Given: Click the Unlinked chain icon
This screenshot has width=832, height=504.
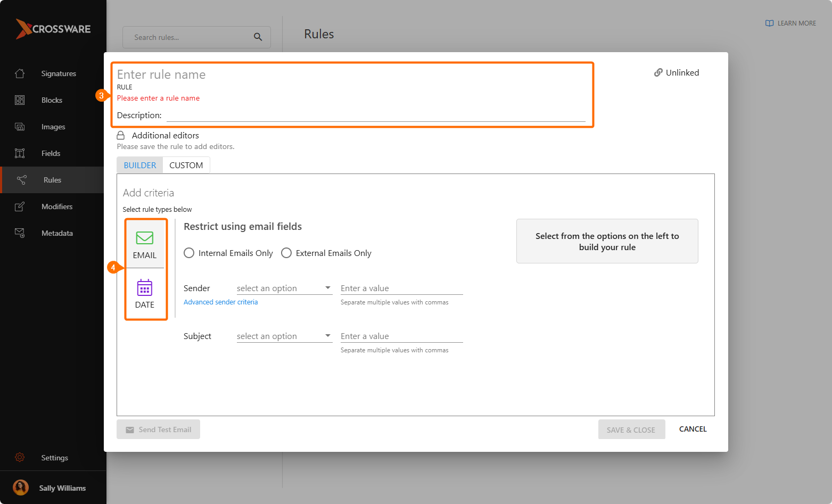Looking at the screenshot, I should tap(658, 73).
